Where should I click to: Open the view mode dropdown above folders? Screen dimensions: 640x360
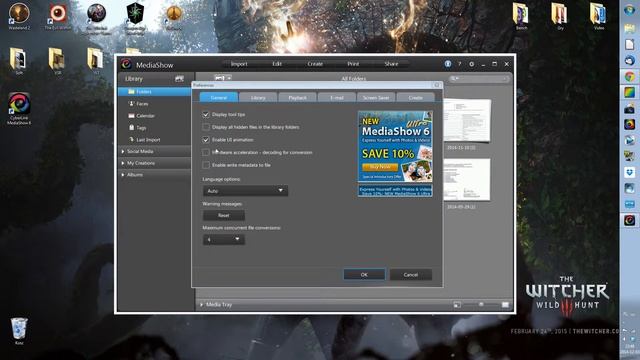click(x=223, y=78)
